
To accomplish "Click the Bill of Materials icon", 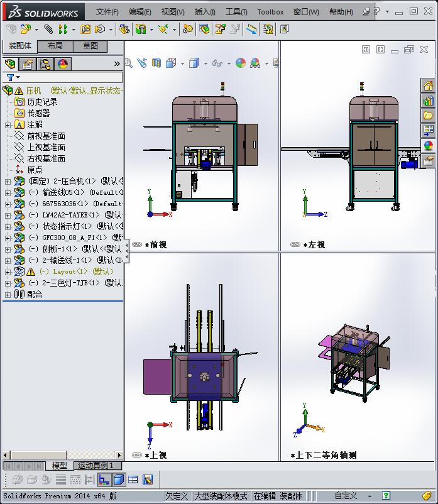I will click(204, 30).
